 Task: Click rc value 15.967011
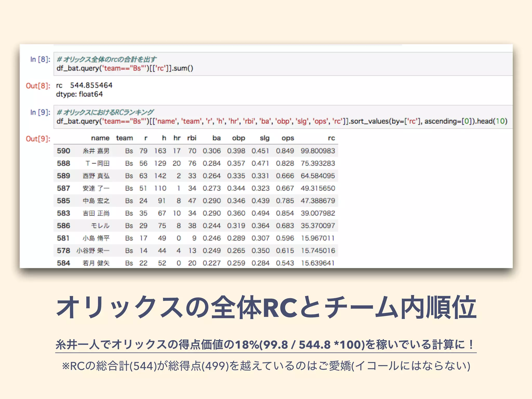pos(318,238)
